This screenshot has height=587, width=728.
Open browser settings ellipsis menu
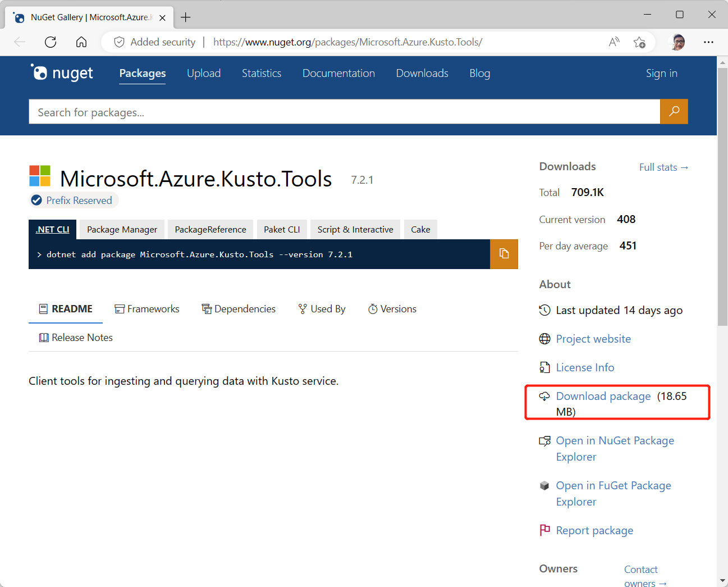[708, 42]
